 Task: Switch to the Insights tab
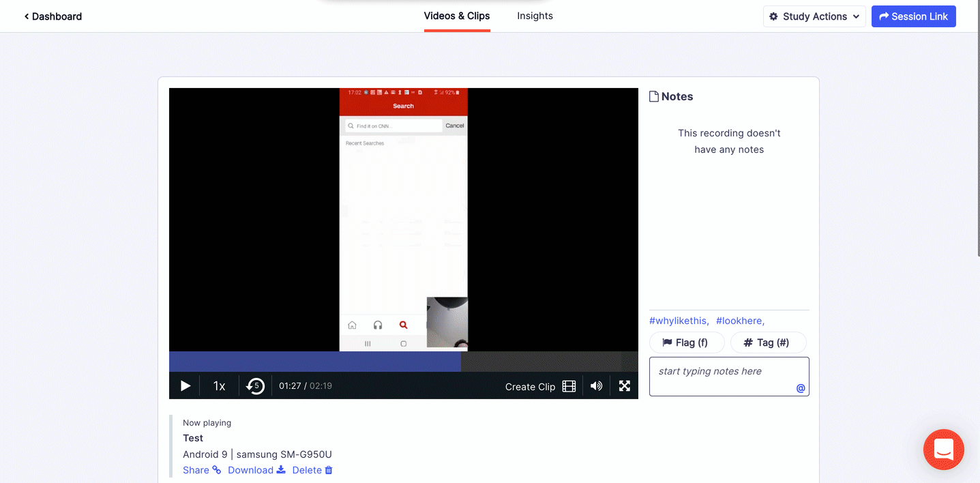pos(535,16)
